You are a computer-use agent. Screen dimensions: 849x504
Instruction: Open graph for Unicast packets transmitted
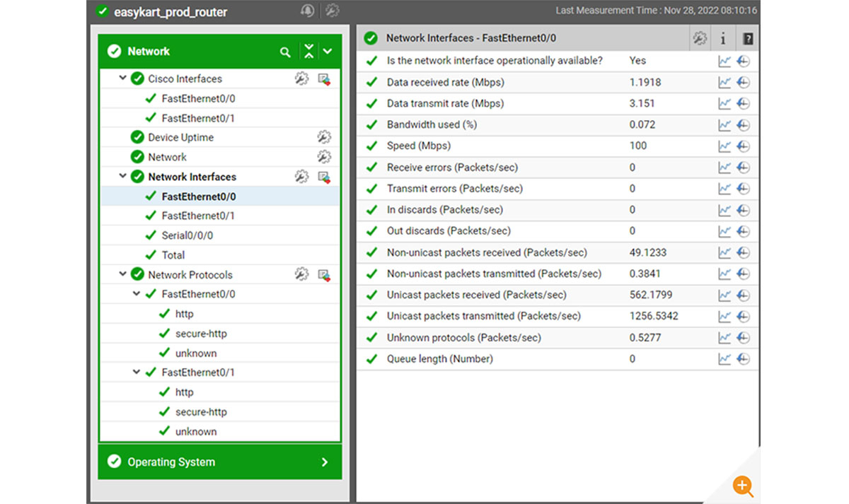coord(724,316)
